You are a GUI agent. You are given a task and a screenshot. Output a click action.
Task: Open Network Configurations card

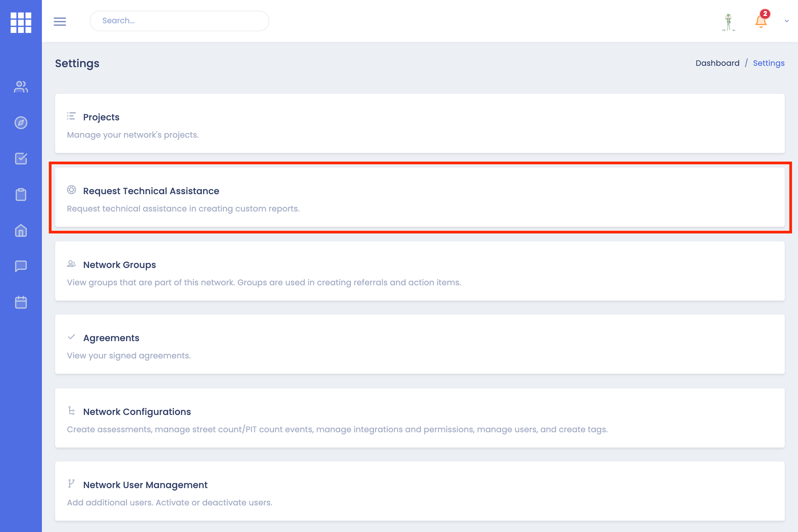click(420, 418)
